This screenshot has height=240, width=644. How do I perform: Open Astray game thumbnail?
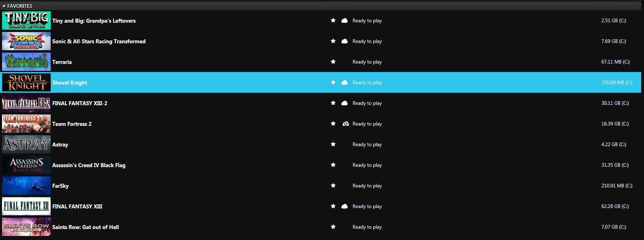(26, 144)
